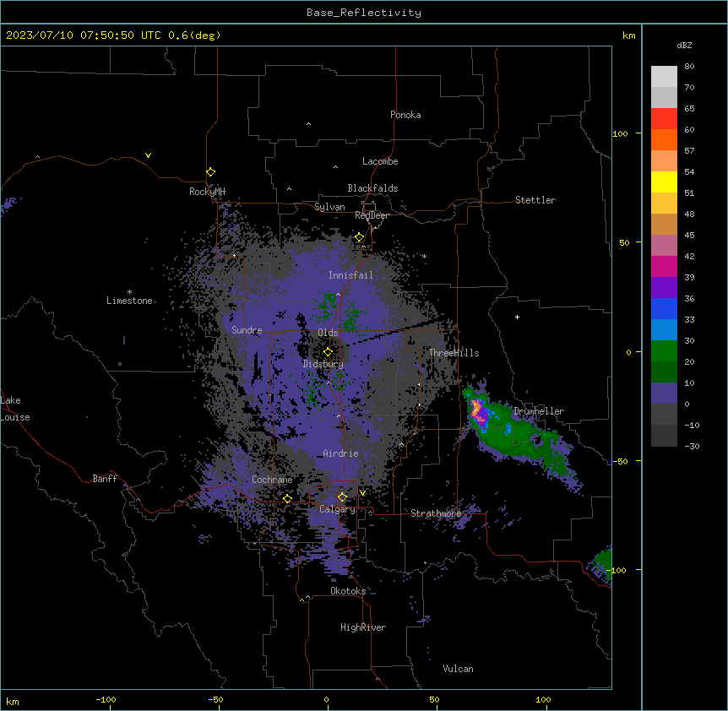Click the Drumheller town label
This screenshot has width=728, height=711.
tap(539, 411)
